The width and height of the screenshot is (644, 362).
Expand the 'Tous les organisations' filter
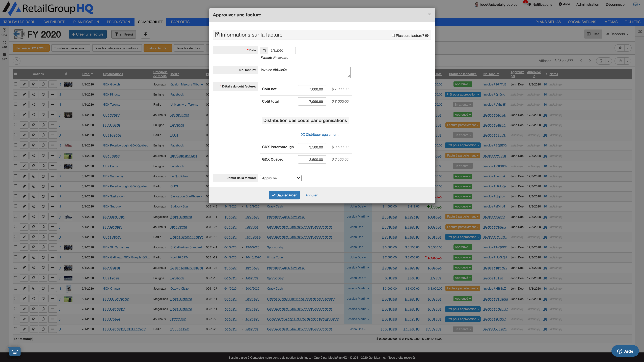pyautogui.click(x=71, y=48)
